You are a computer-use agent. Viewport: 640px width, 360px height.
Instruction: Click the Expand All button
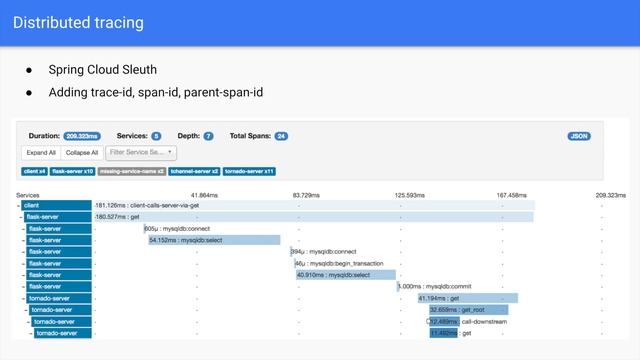pyautogui.click(x=41, y=153)
